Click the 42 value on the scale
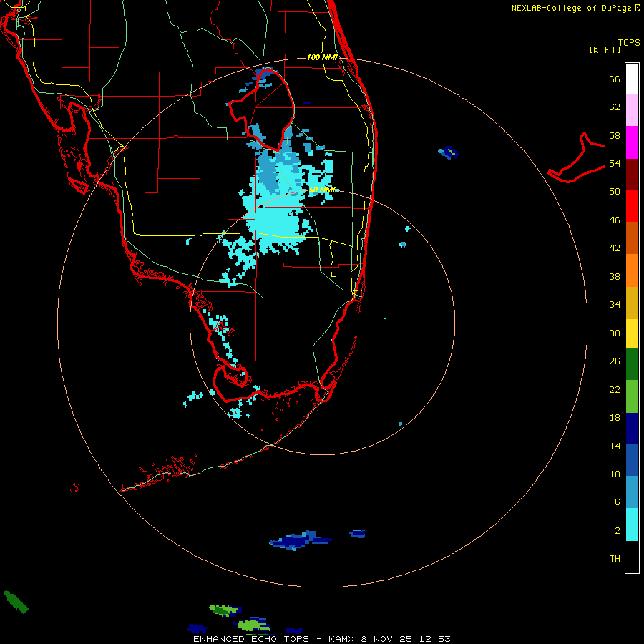This screenshot has width=644, height=644. point(615,248)
